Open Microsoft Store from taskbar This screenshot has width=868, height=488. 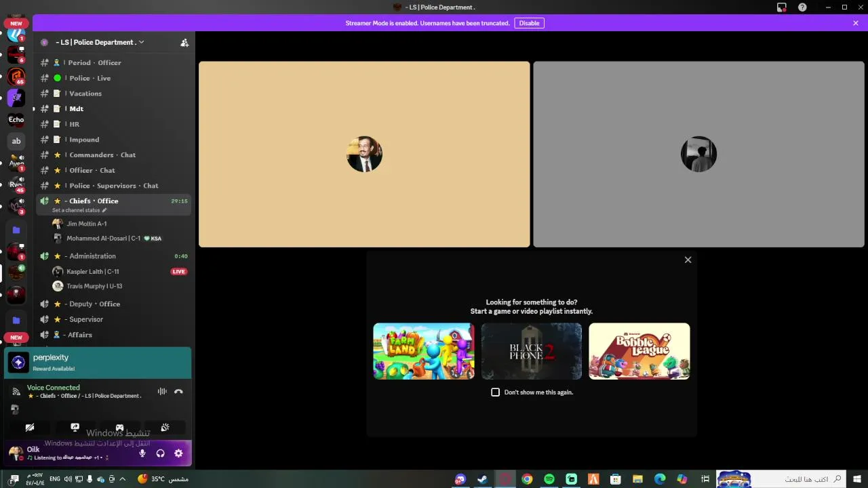coord(616,479)
